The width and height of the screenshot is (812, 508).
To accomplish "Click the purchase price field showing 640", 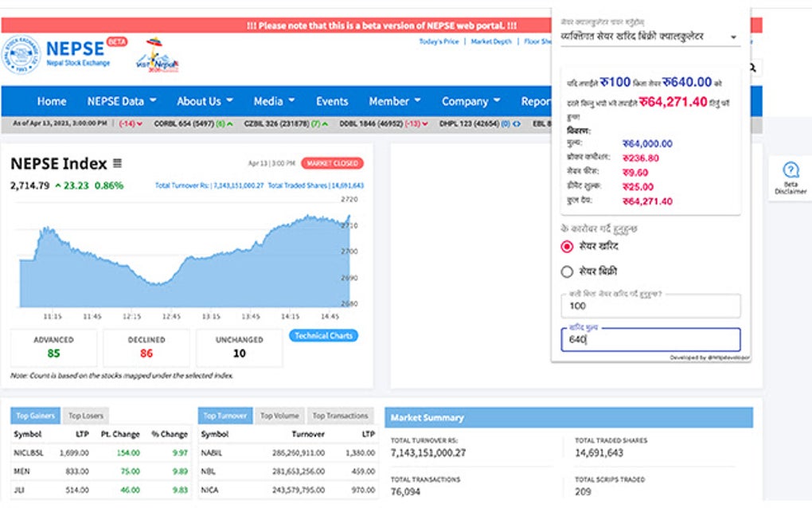I will (651, 340).
